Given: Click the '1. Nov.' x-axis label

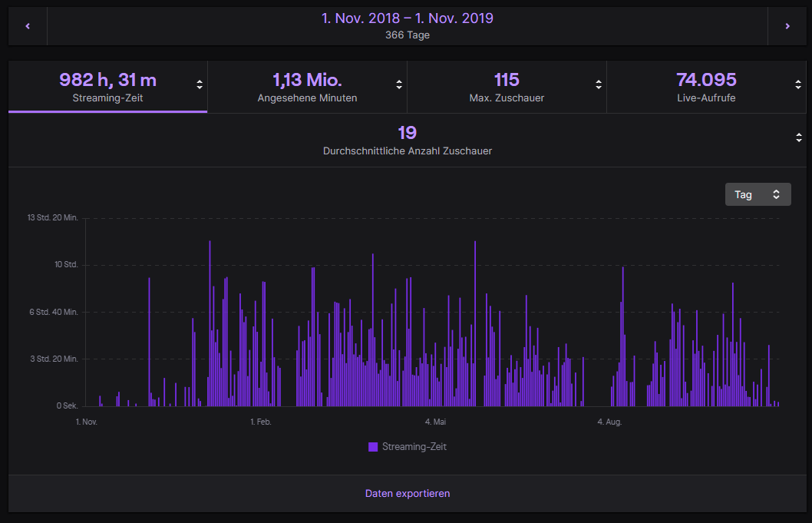Looking at the screenshot, I should click(87, 422).
